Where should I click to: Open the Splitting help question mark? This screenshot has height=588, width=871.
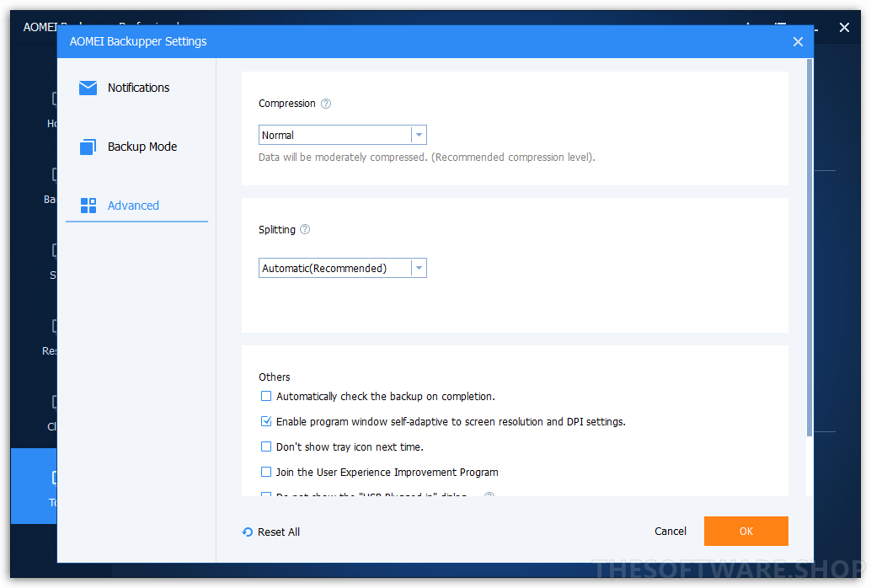coord(305,229)
